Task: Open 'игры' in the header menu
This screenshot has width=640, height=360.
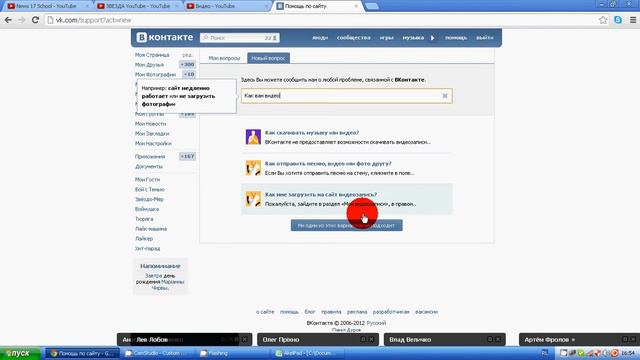Action: coord(386,38)
